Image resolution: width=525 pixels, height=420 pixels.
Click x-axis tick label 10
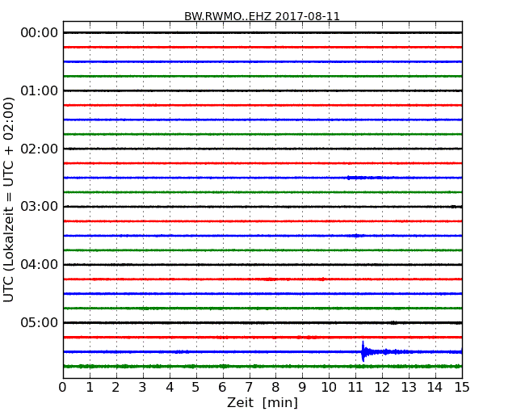click(x=329, y=388)
